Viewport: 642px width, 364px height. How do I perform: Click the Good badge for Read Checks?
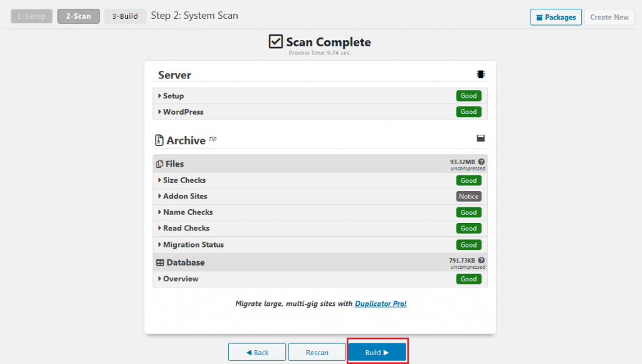[x=469, y=228]
